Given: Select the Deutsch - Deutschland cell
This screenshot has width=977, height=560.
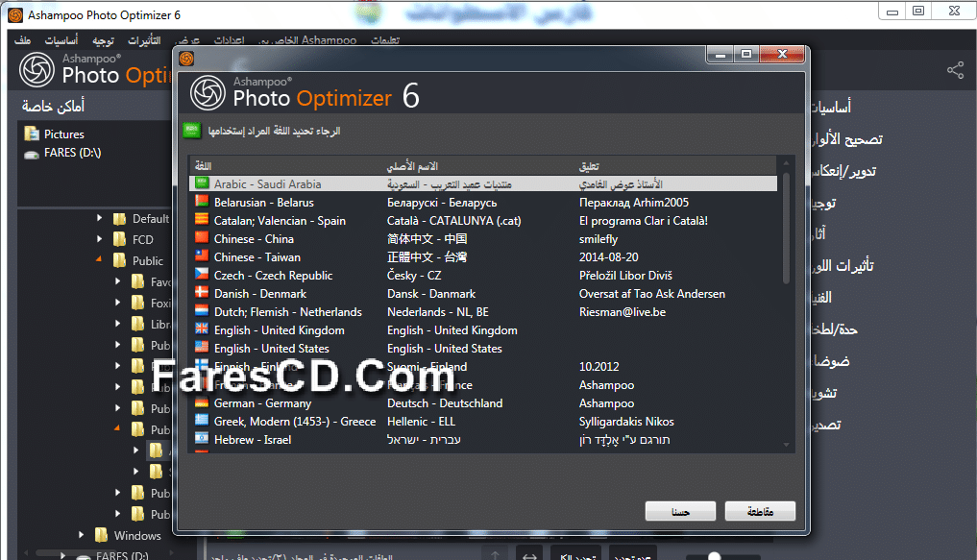Looking at the screenshot, I should (445, 403).
